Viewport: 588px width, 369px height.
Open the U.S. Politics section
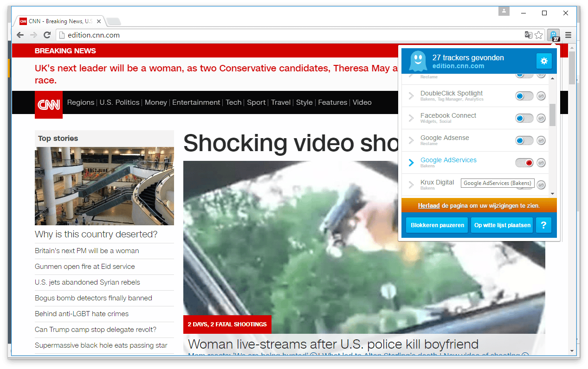119,102
